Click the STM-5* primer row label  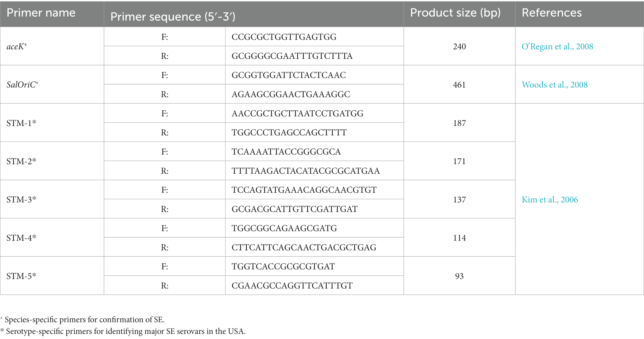coord(21,276)
